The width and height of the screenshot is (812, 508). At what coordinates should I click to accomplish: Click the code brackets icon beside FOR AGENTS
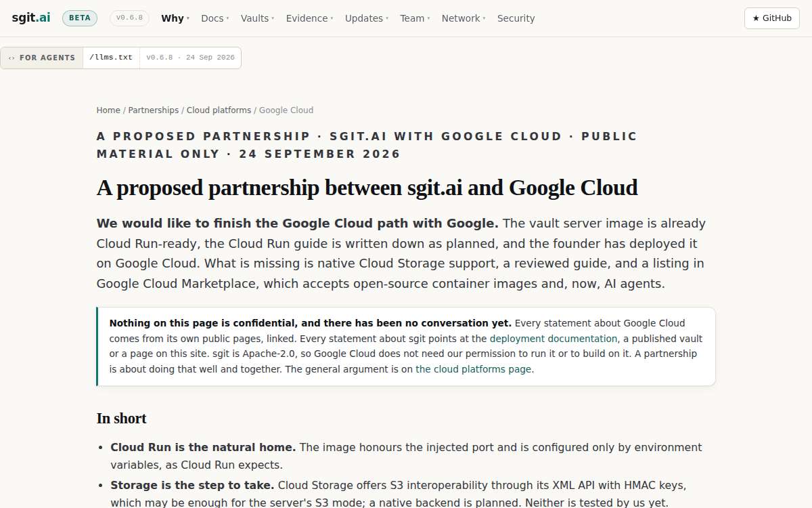pyautogui.click(x=12, y=58)
